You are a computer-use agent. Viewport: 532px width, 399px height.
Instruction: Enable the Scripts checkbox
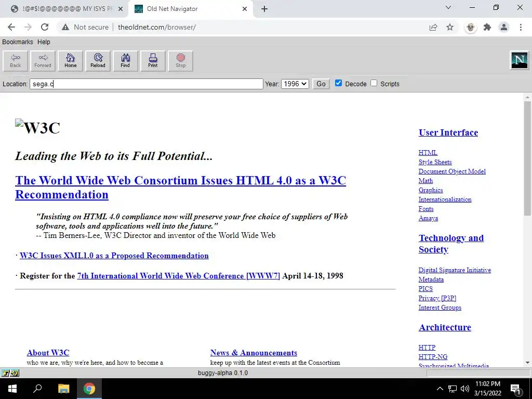374,83
